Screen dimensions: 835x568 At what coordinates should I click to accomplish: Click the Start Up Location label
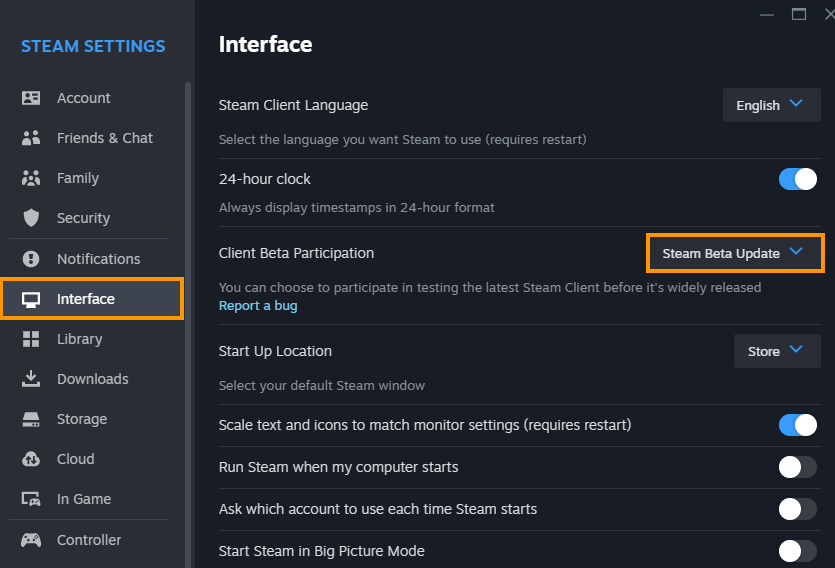(x=275, y=351)
